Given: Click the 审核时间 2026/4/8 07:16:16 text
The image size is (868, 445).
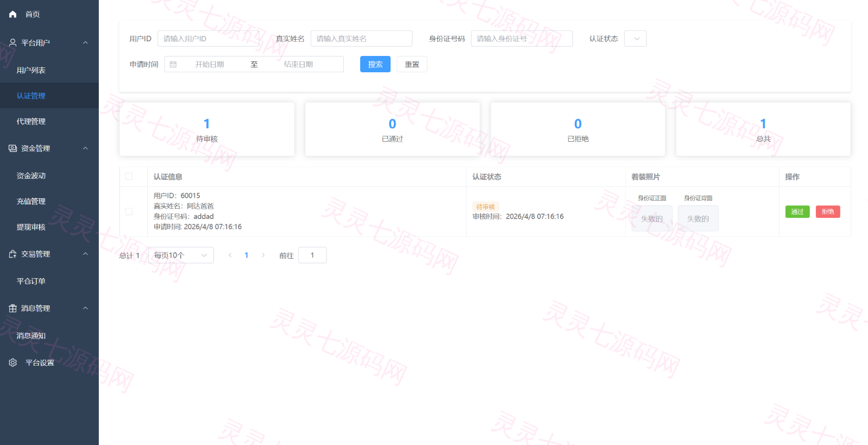Looking at the screenshot, I should (x=518, y=216).
